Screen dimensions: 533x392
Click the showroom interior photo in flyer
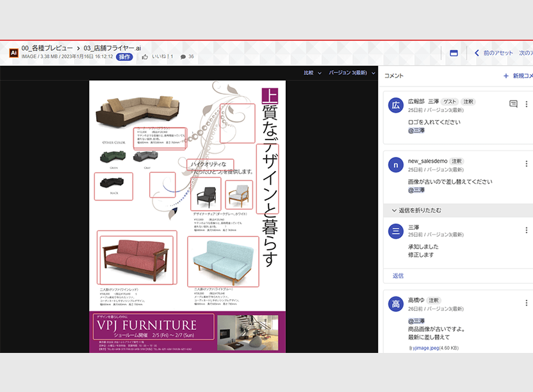coord(247,332)
